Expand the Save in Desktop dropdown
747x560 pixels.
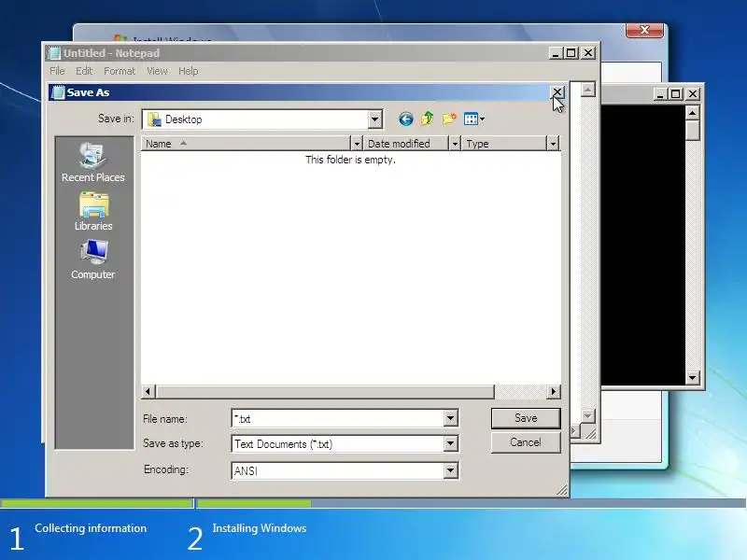(375, 119)
